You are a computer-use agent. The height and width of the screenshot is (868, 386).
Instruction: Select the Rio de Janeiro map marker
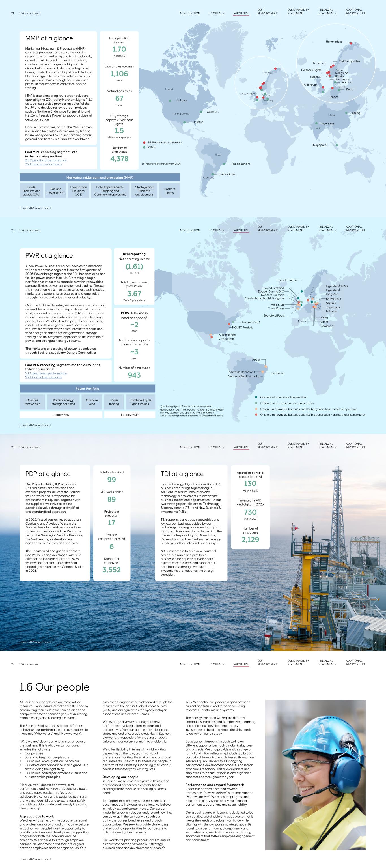coord(224,164)
